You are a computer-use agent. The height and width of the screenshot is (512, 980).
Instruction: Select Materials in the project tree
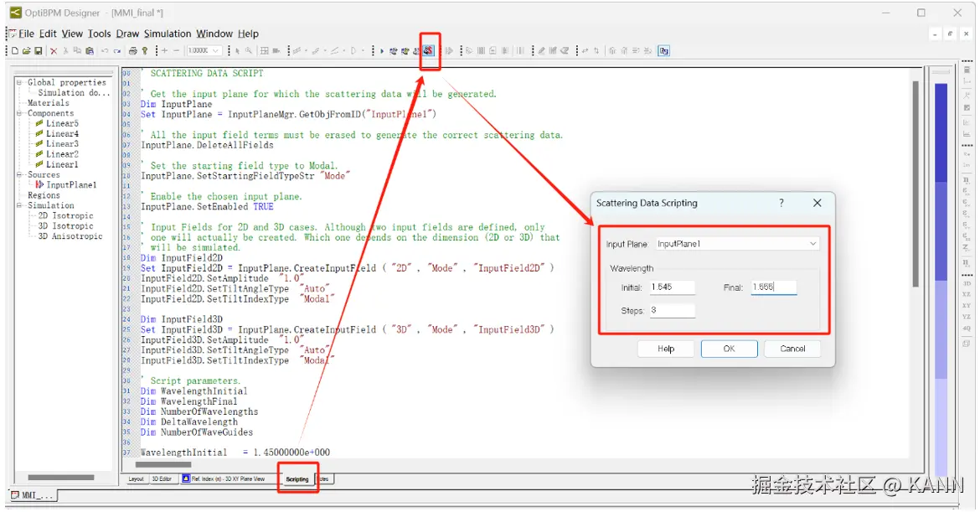48,103
